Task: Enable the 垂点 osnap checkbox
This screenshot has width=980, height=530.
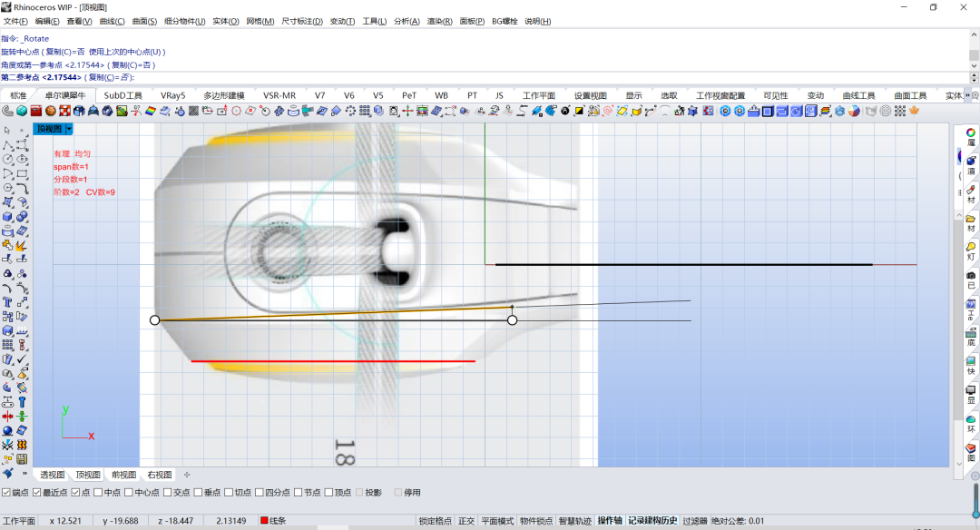Action: coord(198,493)
